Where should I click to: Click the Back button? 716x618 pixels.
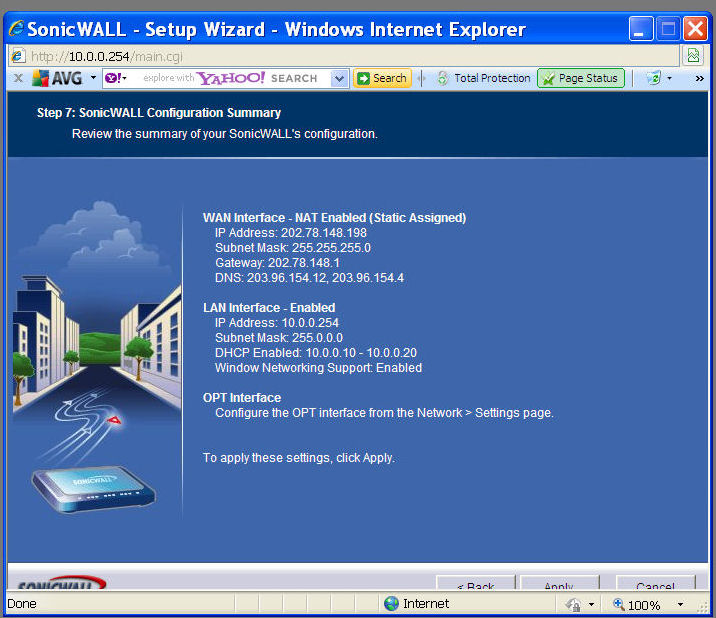[x=476, y=583]
